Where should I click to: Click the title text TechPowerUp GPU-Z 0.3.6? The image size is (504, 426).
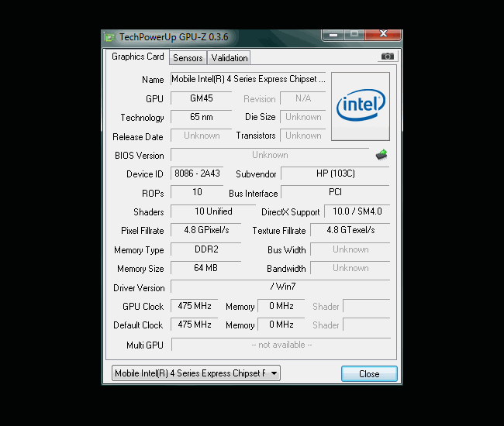tap(174, 37)
